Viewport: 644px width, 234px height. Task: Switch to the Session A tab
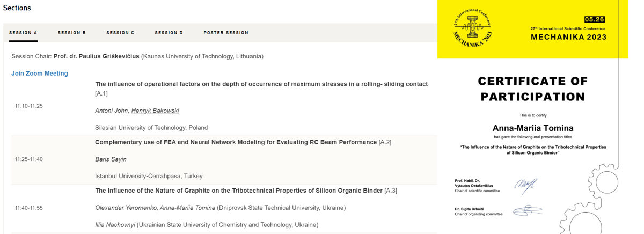(x=23, y=33)
